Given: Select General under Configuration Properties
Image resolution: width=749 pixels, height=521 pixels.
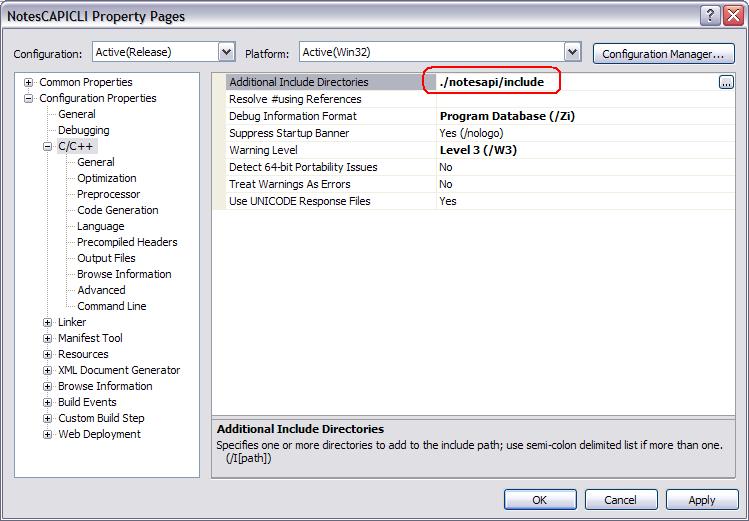Looking at the screenshot, I should 76,114.
